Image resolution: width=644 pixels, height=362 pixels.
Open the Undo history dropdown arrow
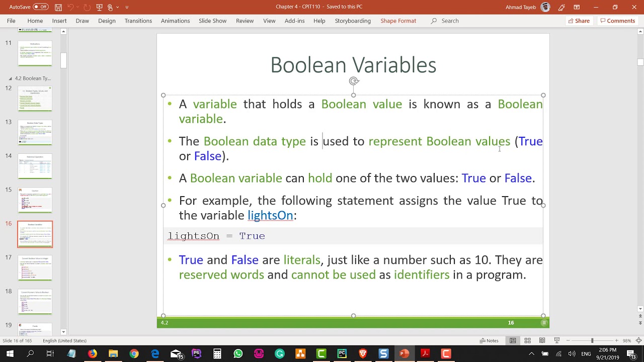pyautogui.click(x=77, y=7)
